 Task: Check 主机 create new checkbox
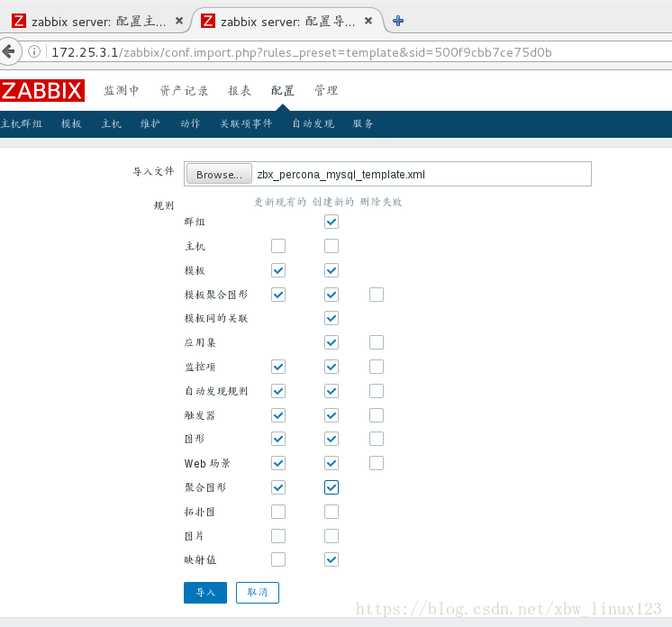pos(331,246)
